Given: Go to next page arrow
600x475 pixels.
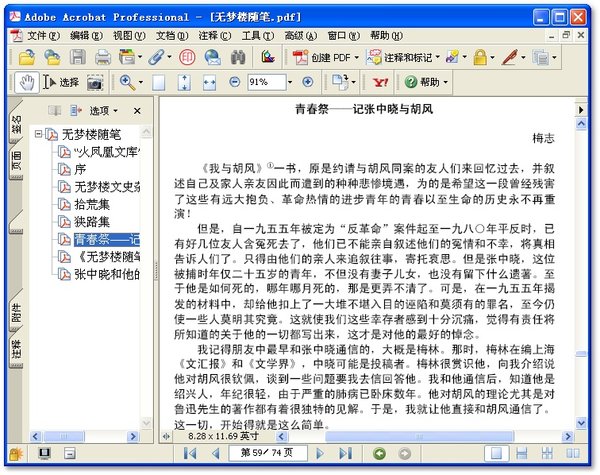Looking at the screenshot, I should coord(320,454).
